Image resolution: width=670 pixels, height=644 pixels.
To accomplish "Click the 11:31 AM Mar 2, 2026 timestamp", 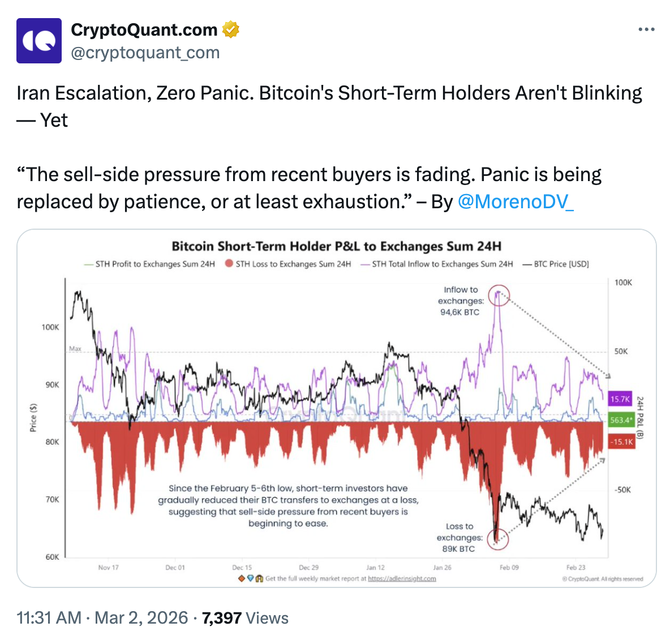I will [x=102, y=618].
